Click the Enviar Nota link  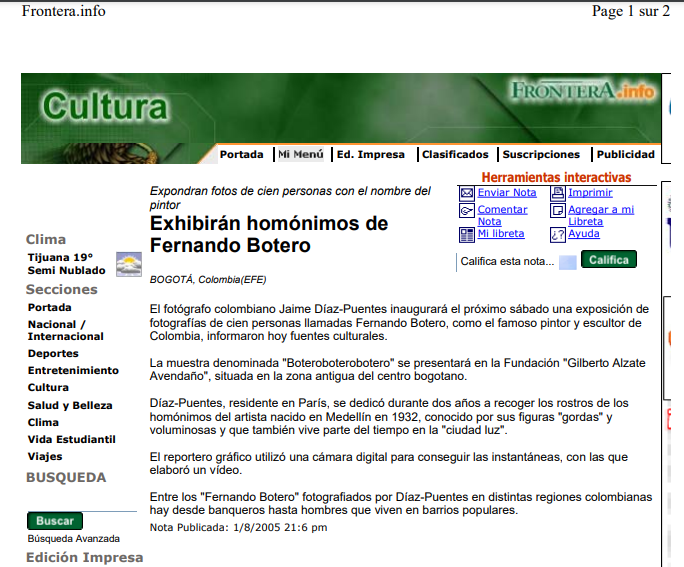pos(507,193)
